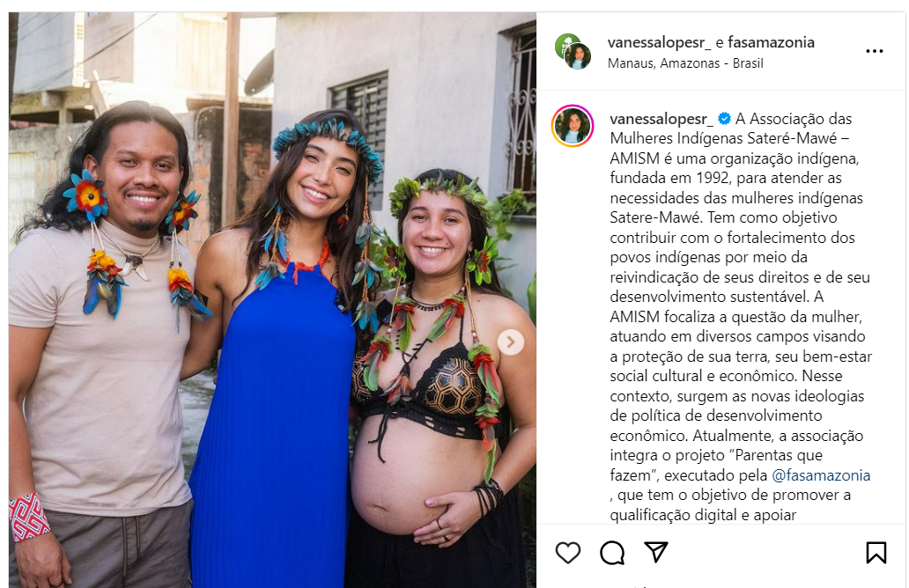Save the post with the bookmark icon
909x588 pixels.
point(876,553)
